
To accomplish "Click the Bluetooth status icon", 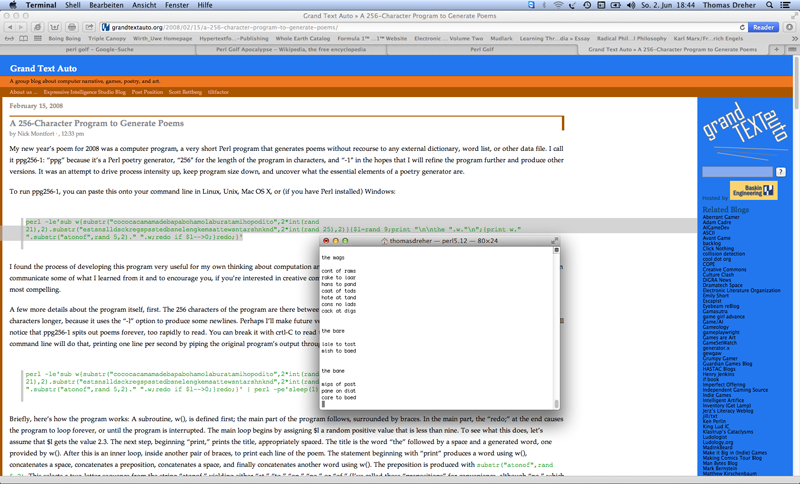I will point(544,5).
